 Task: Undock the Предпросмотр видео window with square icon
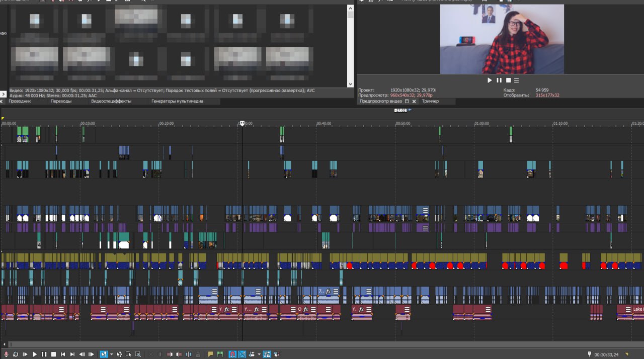coord(407,101)
